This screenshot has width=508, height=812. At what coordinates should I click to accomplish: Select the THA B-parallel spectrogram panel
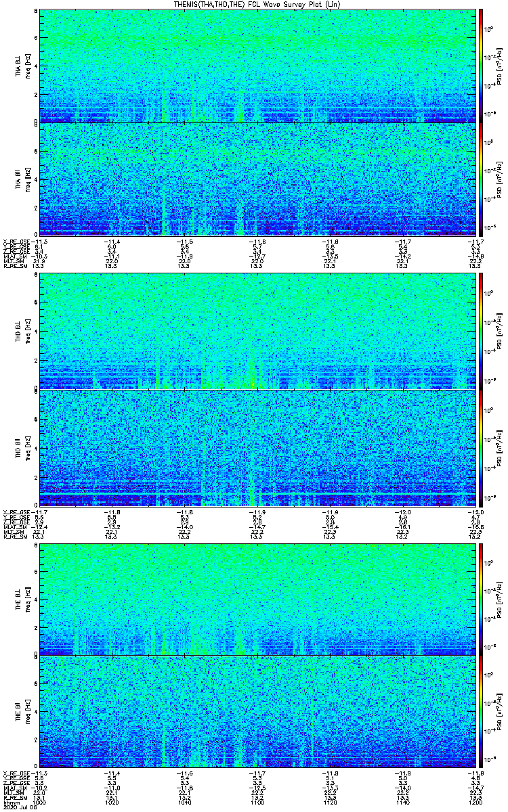[x=257, y=179]
